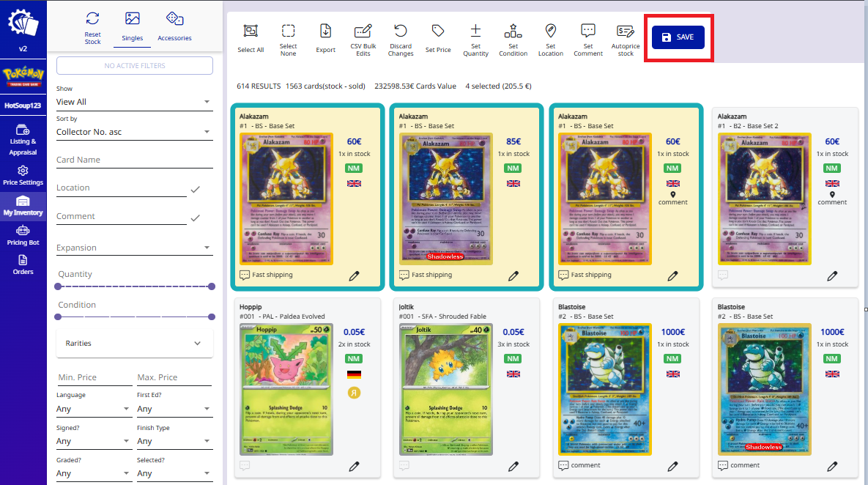Click the Alakazam Base Set 2 card image
This screenshot has height=485, width=868.
coord(765,199)
